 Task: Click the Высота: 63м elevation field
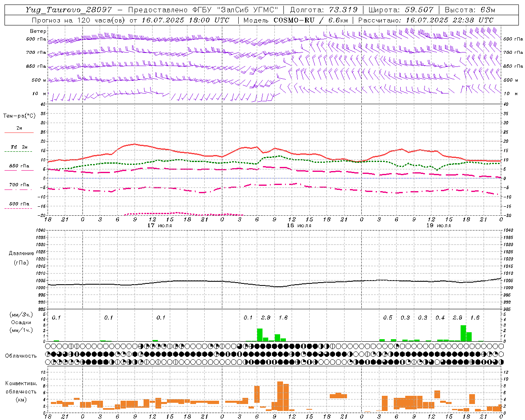click(470, 10)
